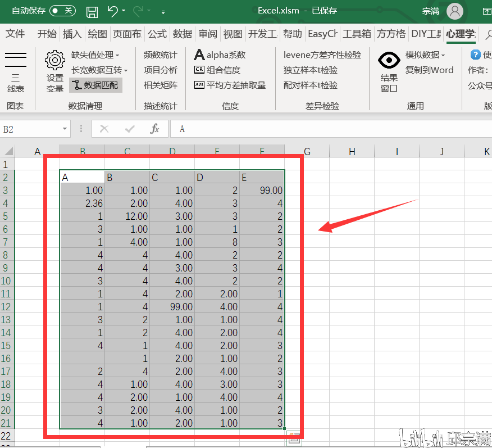This screenshot has height=448, width=492.
Task: Click 复制到Word button
Action: click(x=429, y=70)
